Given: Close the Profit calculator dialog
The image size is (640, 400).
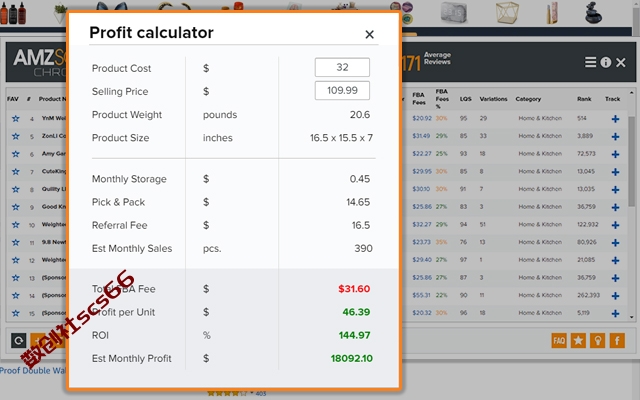Looking at the screenshot, I should tap(369, 34).
